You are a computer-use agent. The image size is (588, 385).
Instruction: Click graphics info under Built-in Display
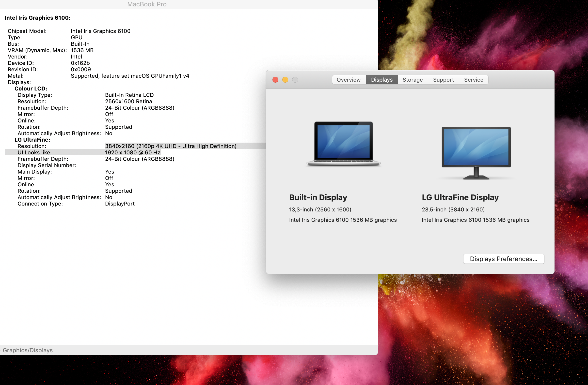tap(343, 220)
